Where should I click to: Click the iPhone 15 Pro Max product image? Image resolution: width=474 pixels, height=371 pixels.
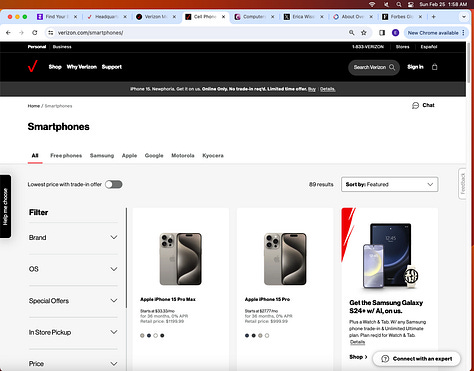pyautogui.click(x=181, y=259)
